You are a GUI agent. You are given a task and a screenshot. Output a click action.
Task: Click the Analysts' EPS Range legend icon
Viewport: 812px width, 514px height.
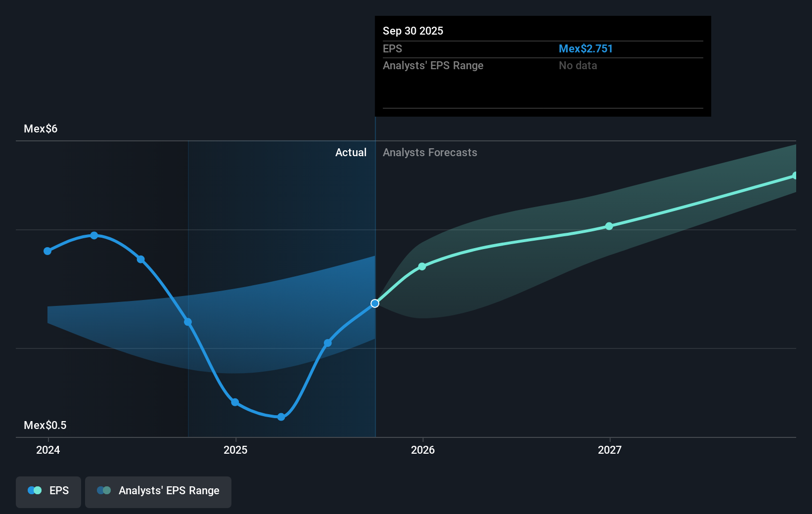tap(105, 490)
